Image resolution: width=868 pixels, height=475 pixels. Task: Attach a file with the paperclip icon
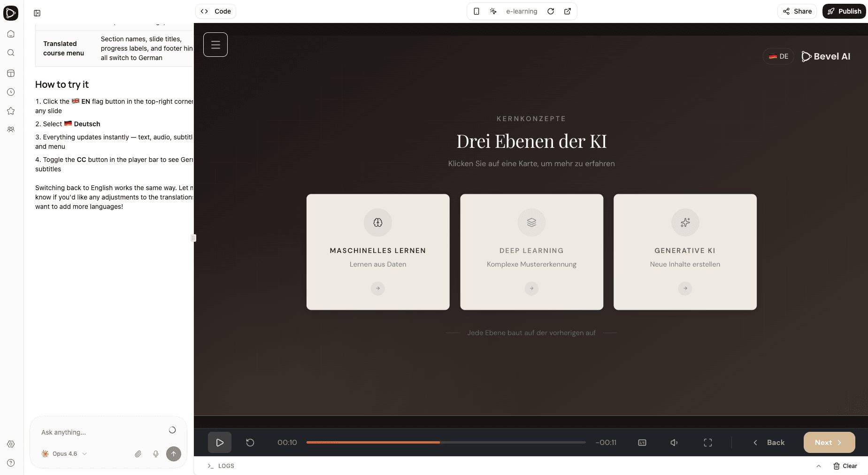coord(138,454)
